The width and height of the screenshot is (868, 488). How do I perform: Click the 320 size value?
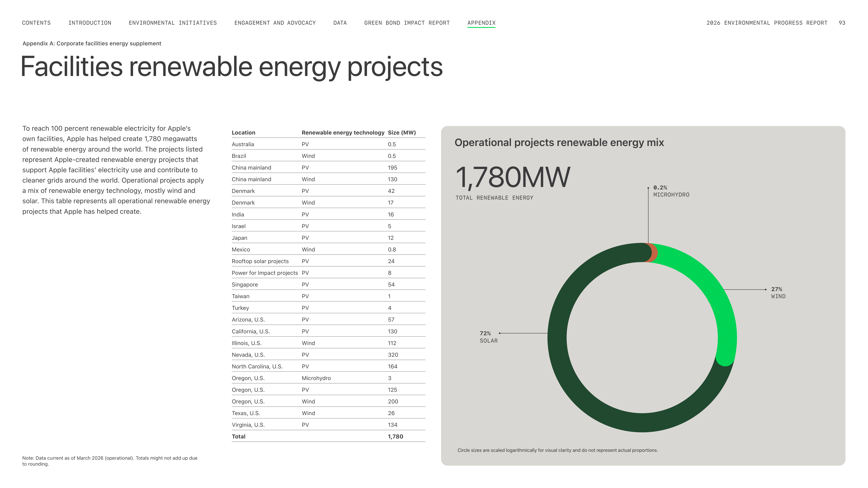pos(393,355)
